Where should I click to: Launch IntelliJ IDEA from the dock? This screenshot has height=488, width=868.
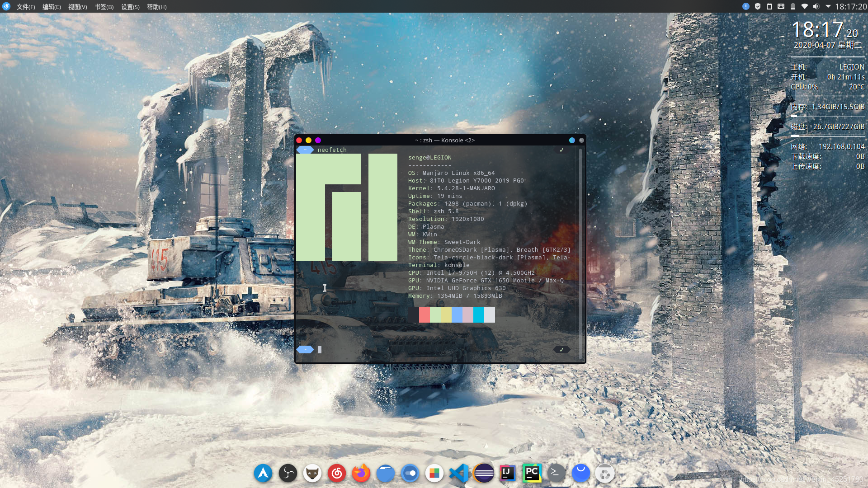coord(508,473)
